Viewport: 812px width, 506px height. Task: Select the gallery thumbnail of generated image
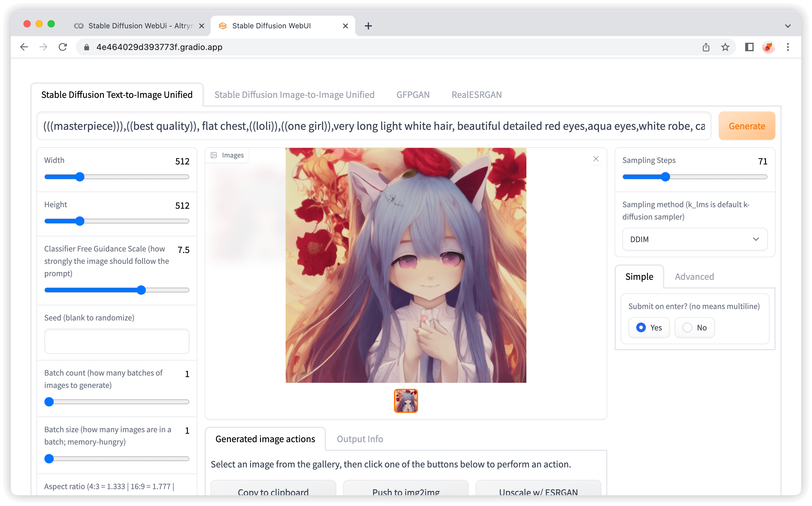click(x=406, y=401)
